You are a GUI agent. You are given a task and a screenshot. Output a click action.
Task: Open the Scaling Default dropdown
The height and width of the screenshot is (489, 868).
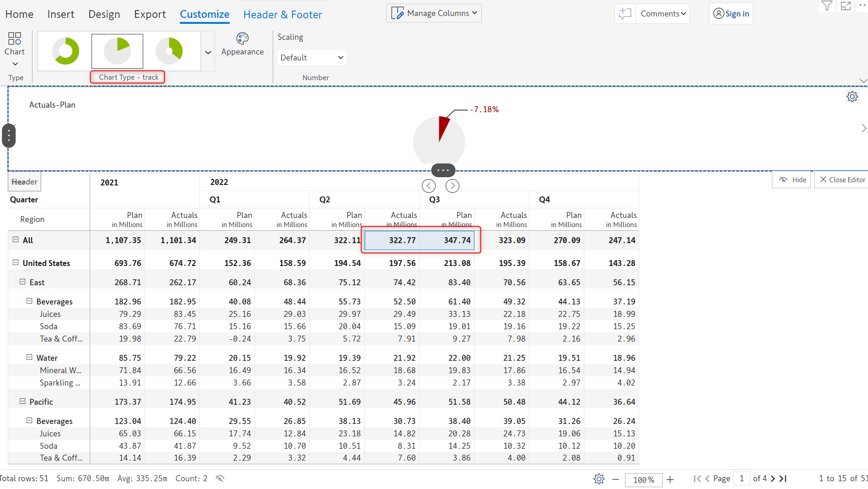[x=312, y=58]
